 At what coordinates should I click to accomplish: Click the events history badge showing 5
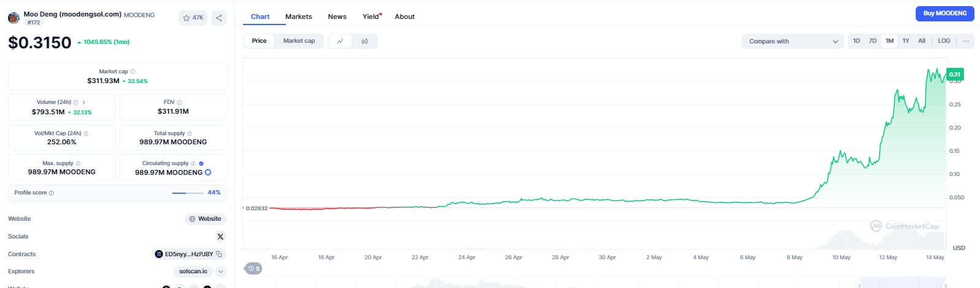click(254, 268)
